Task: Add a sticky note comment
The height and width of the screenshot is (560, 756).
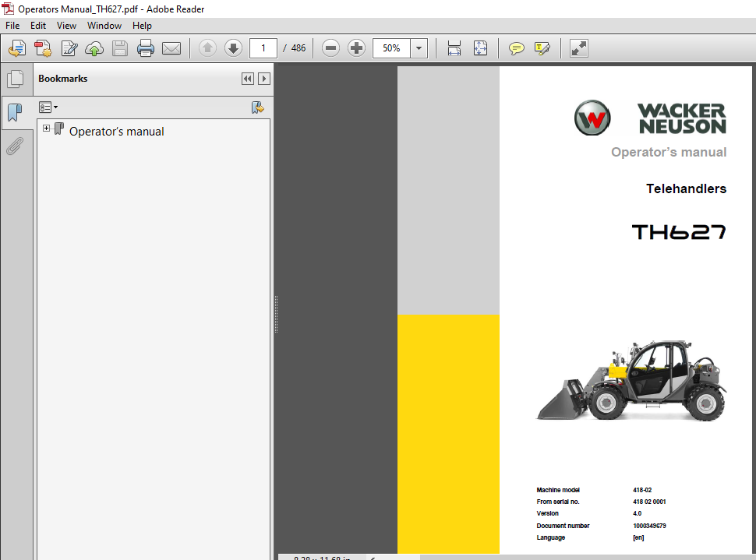Action: [x=517, y=48]
